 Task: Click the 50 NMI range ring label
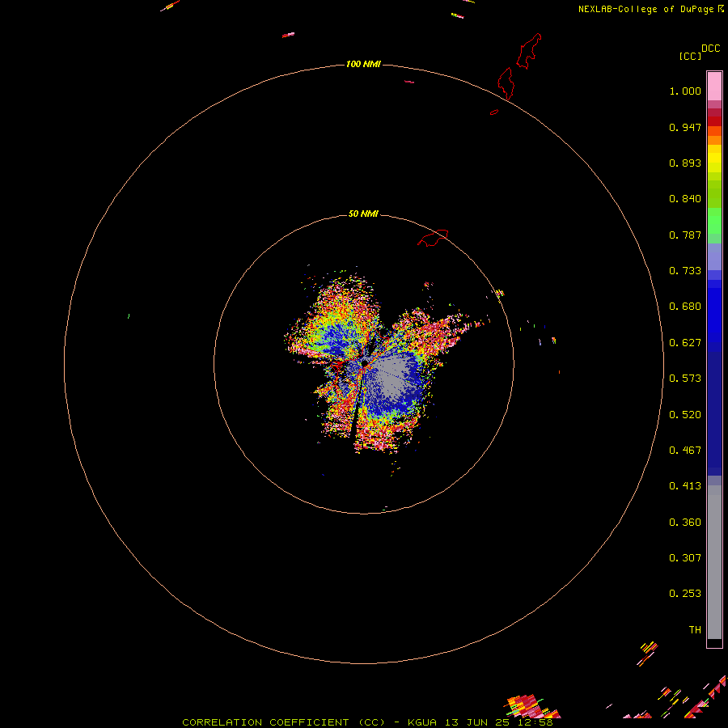363,214
